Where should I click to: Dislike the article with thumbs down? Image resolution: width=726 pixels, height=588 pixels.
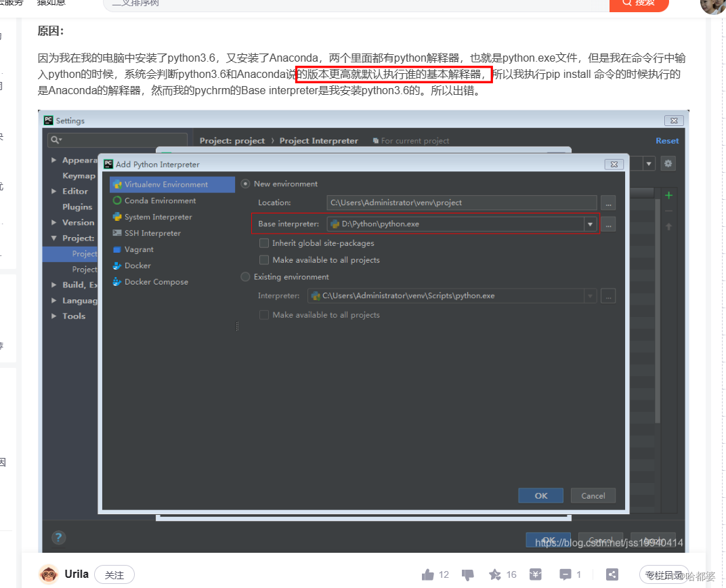pyautogui.click(x=468, y=575)
